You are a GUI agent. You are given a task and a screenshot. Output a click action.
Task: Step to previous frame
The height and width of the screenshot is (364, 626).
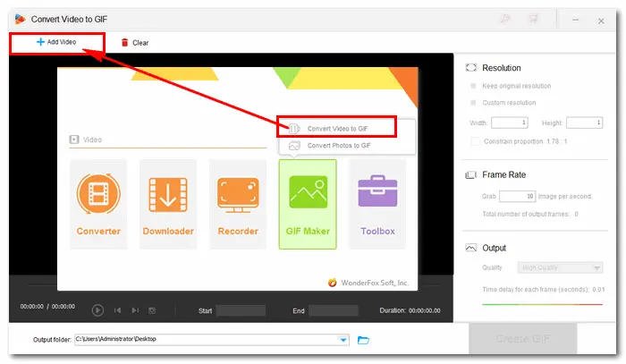[117, 310]
